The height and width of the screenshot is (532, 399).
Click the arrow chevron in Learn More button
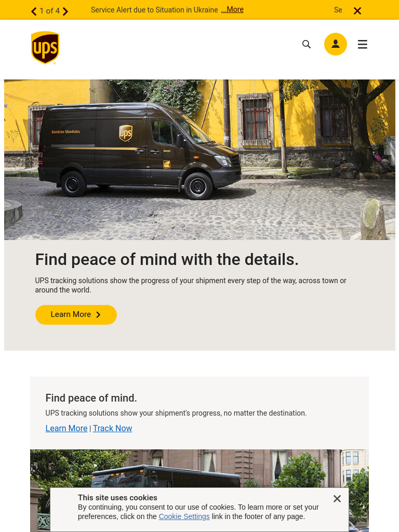[x=98, y=314]
